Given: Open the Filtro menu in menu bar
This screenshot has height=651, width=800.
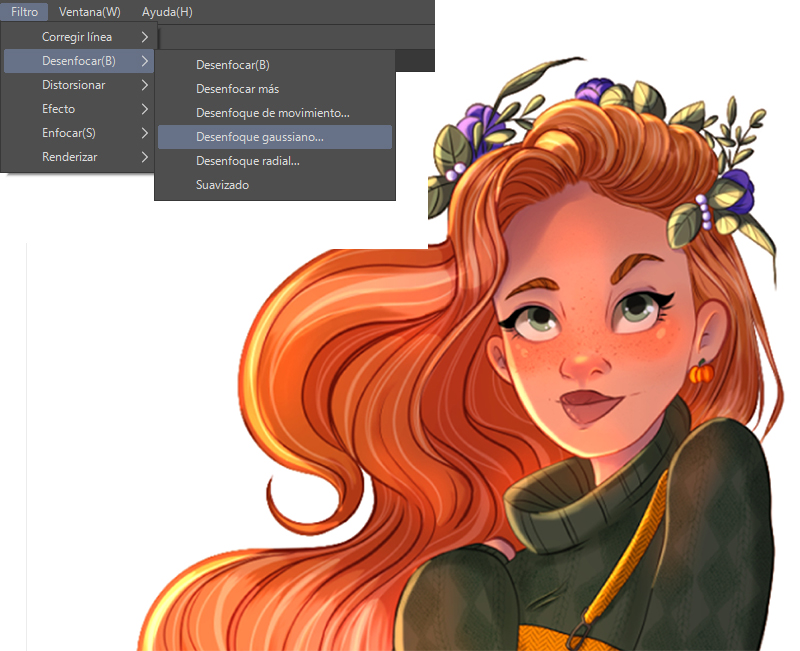Looking at the screenshot, I should [x=24, y=12].
